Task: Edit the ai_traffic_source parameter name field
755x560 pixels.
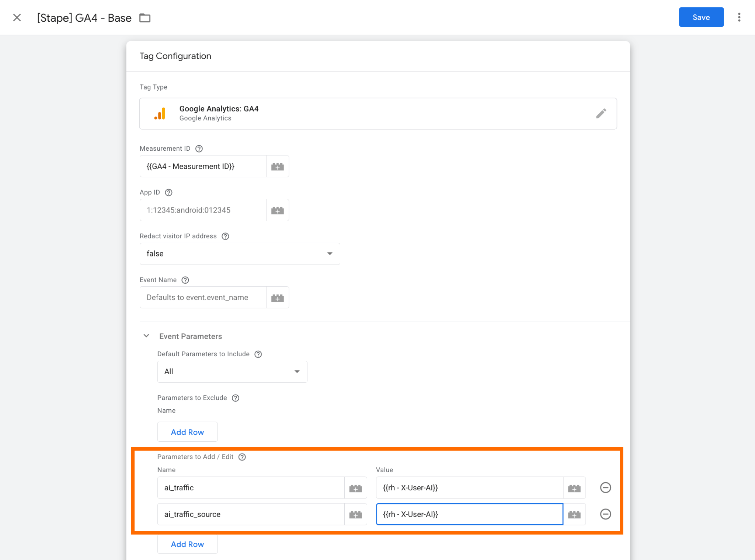Action: (251, 514)
